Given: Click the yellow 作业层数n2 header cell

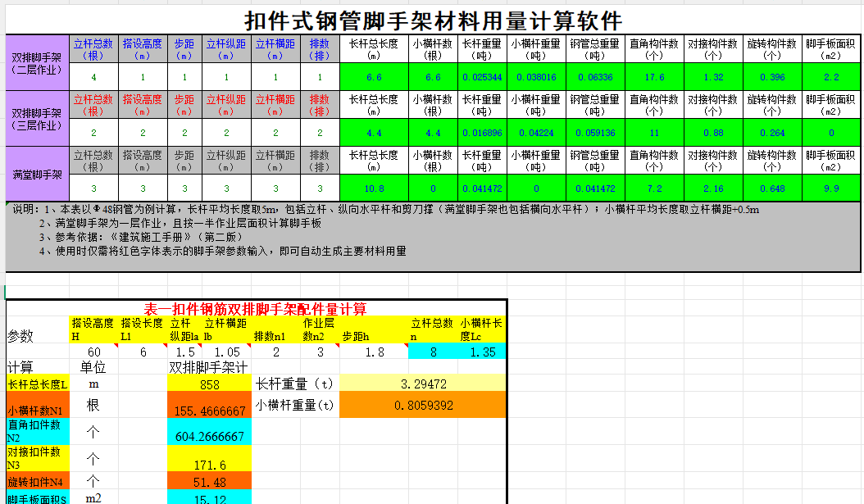Looking at the screenshot, I should pyautogui.click(x=320, y=329).
